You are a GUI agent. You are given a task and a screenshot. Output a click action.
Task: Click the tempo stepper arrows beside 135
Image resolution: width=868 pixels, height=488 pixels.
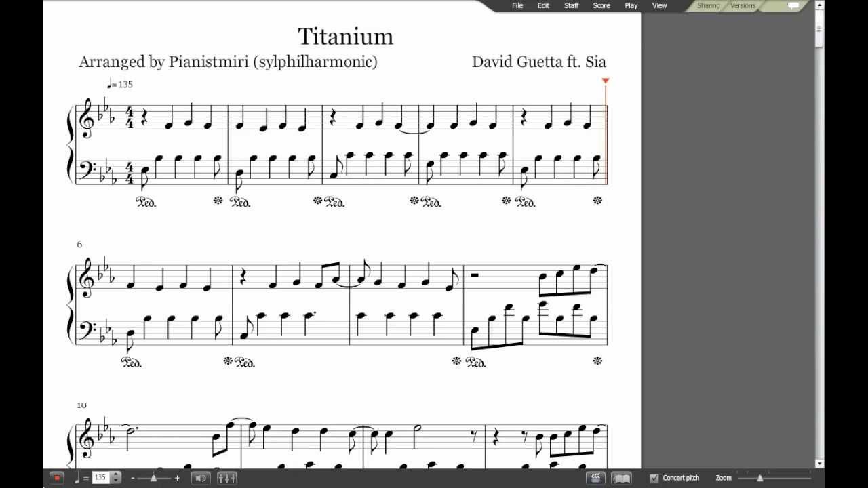click(x=117, y=478)
